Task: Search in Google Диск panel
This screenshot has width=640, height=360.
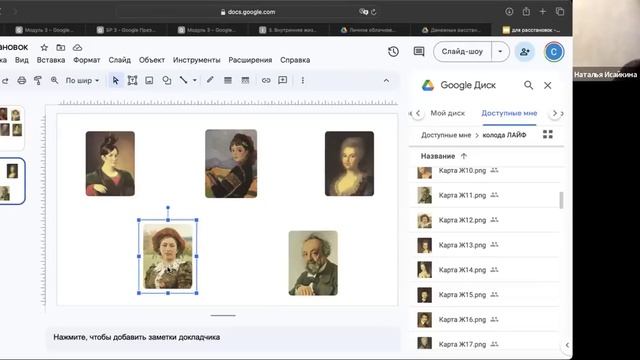Action: [528, 85]
